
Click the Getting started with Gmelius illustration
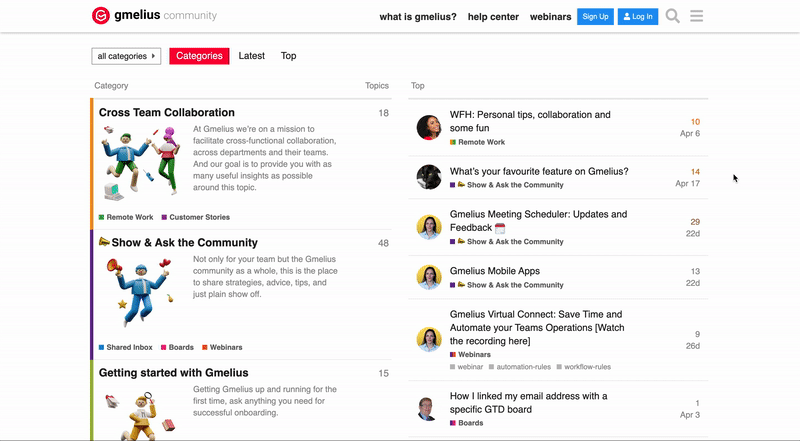pos(141,414)
